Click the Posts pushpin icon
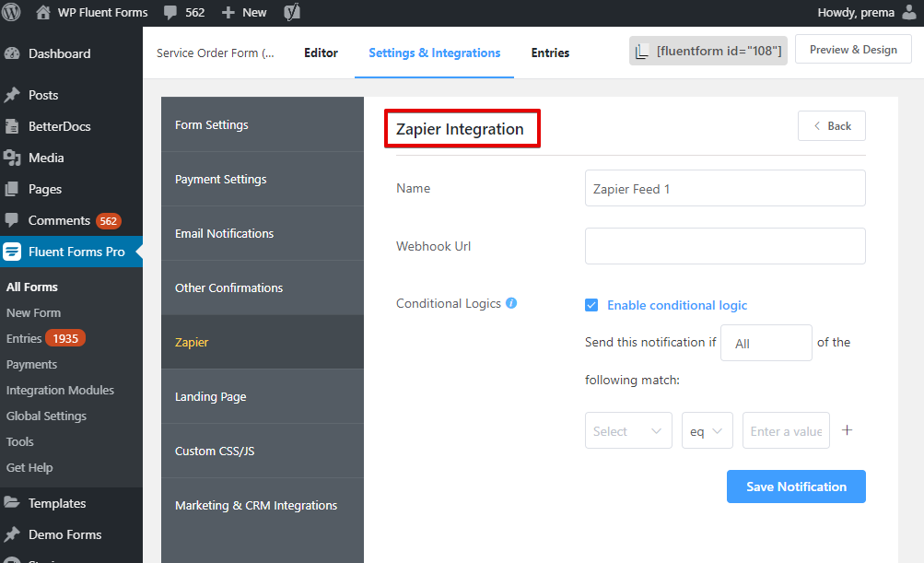 click(12, 95)
